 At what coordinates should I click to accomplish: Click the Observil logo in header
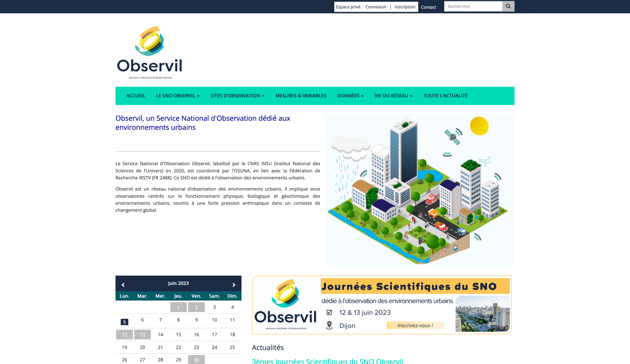[x=150, y=53]
